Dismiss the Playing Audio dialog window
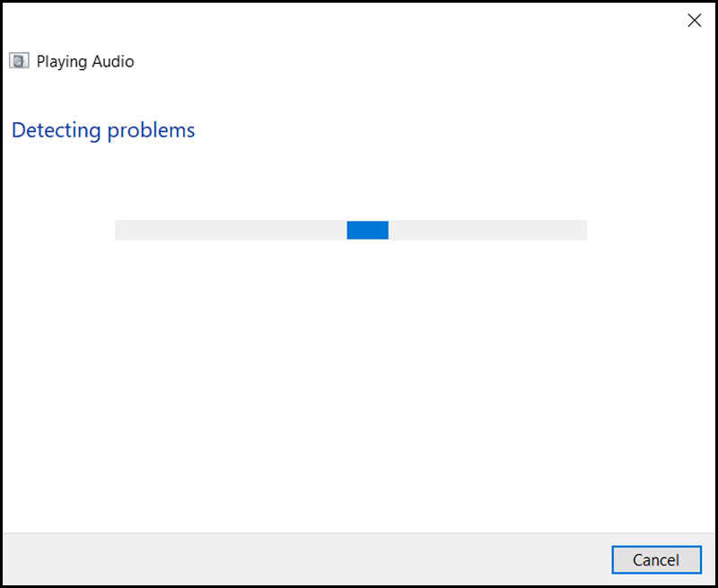Image resolution: width=718 pixels, height=588 pixels. 694,20
